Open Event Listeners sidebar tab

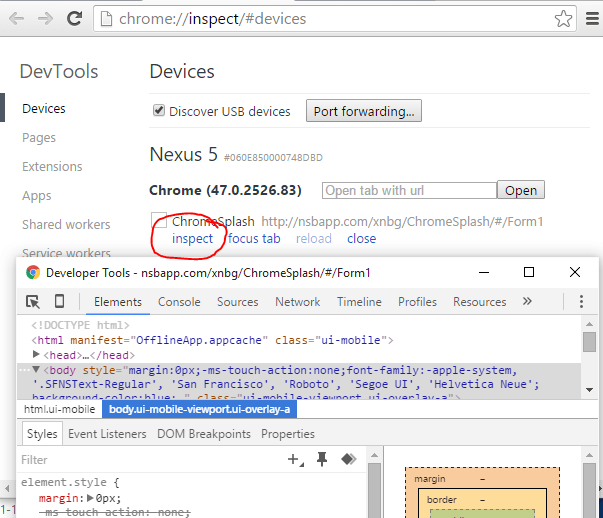(x=107, y=434)
